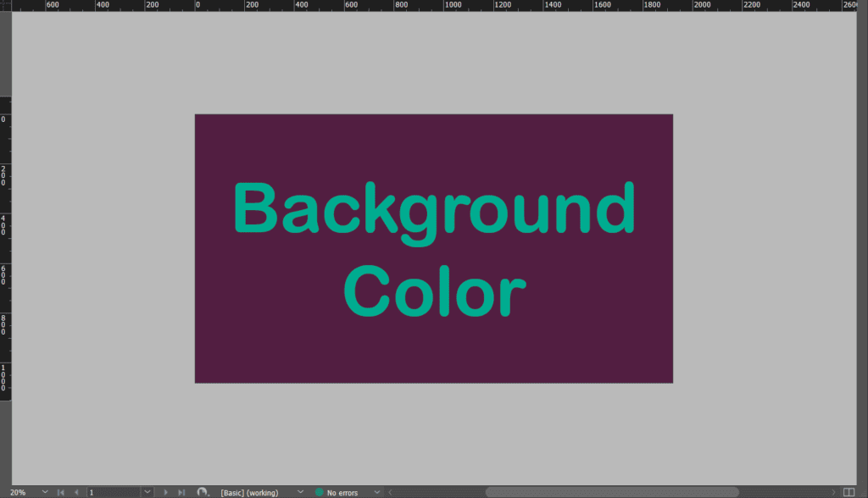Click the circular preflight icon in status bar
Viewport: 868px width, 498px height.
[x=203, y=492]
